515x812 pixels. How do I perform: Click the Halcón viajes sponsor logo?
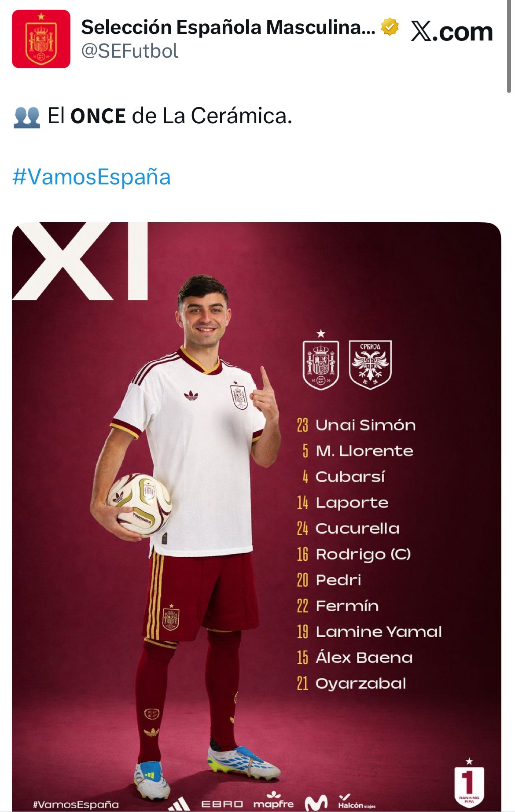357,802
